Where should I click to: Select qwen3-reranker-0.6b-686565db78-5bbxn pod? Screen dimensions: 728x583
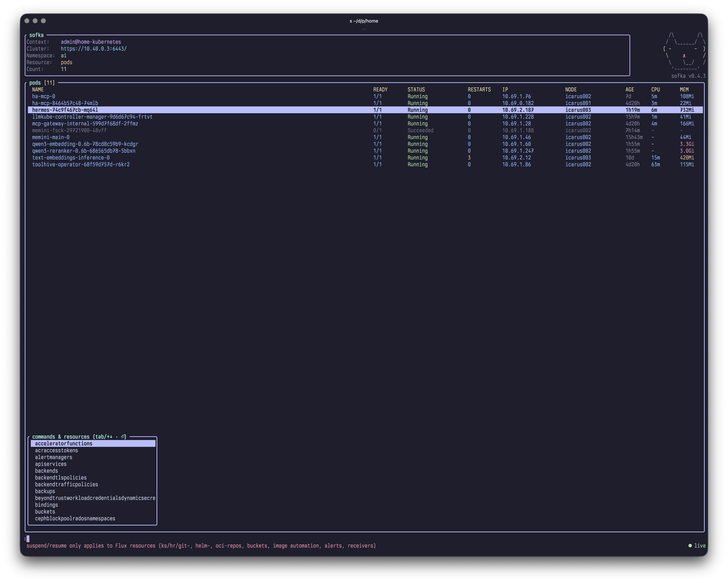(x=365, y=151)
